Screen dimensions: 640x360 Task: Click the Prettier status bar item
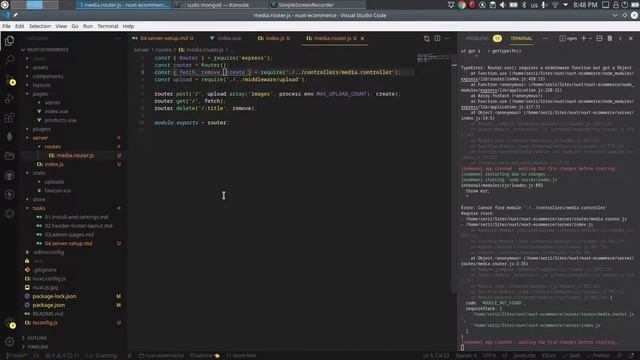(599, 356)
